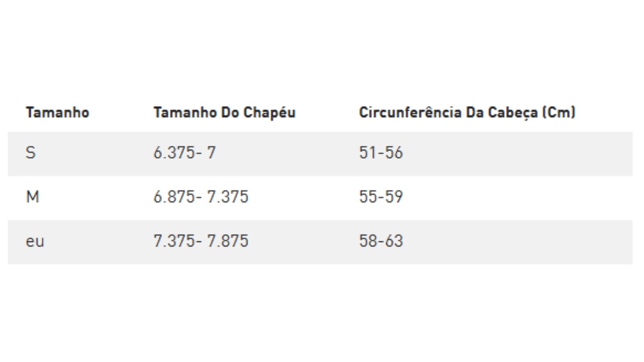
Task: Click the 7.875 value in the eu row
Action: (228, 241)
